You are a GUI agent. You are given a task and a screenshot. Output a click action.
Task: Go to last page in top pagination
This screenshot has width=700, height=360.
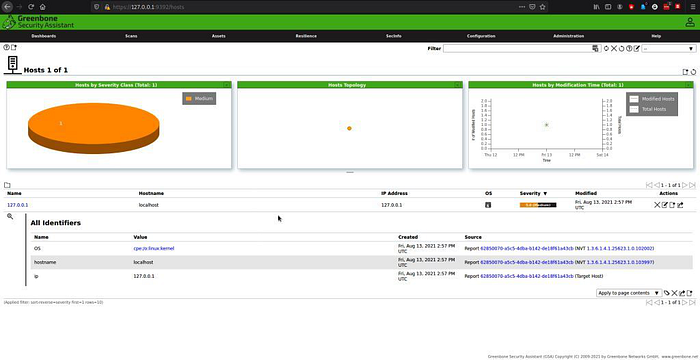click(x=692, y=185)
